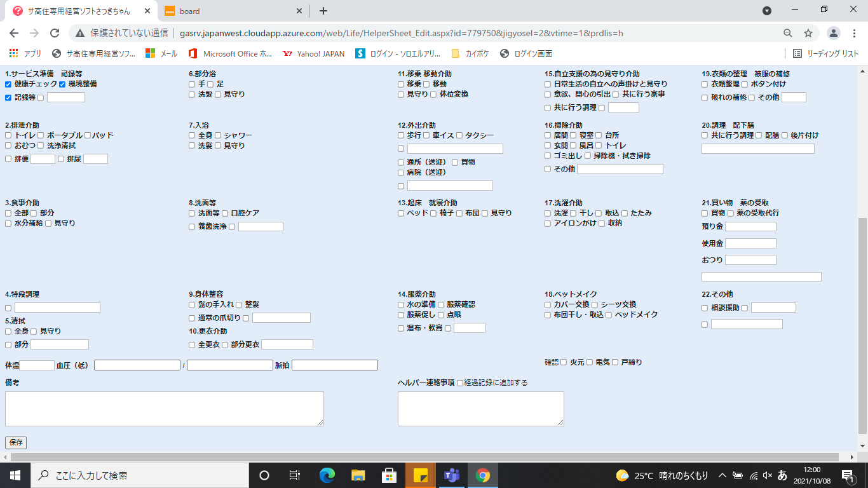
Task: Open File Explorer from taskbar
Action: point(358,475)
